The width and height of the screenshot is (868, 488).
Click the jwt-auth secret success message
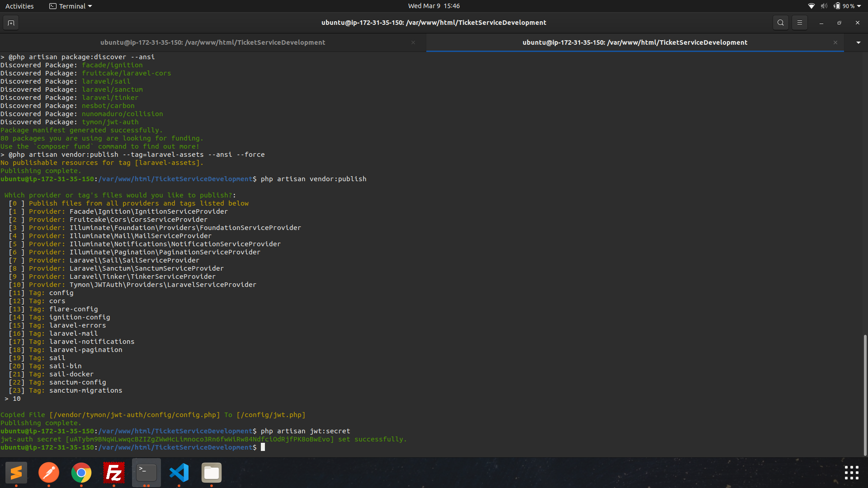tap(203, 439)
